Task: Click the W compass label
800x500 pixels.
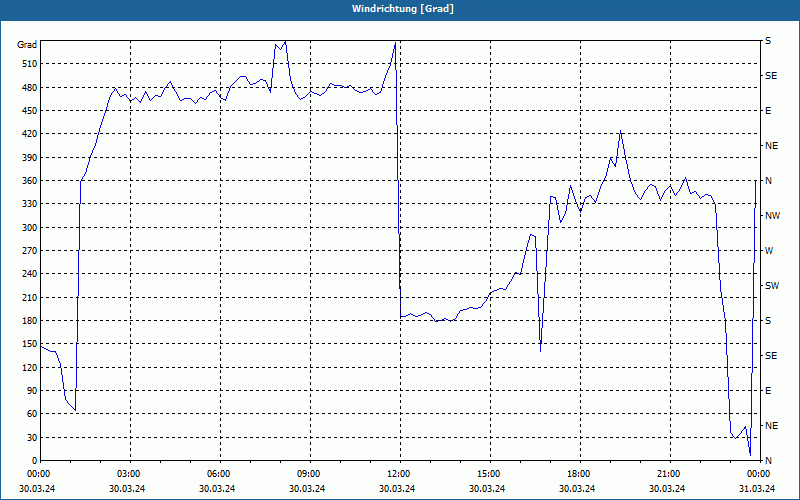Action: [x=769, y=251]
